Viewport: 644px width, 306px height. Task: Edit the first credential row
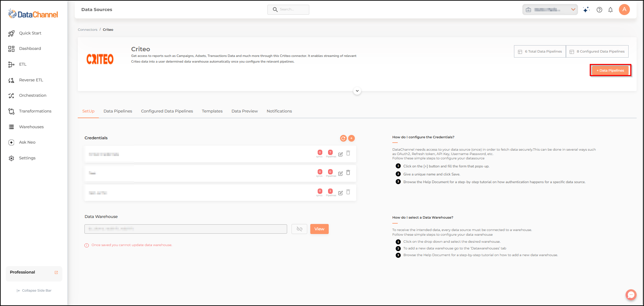340,154
